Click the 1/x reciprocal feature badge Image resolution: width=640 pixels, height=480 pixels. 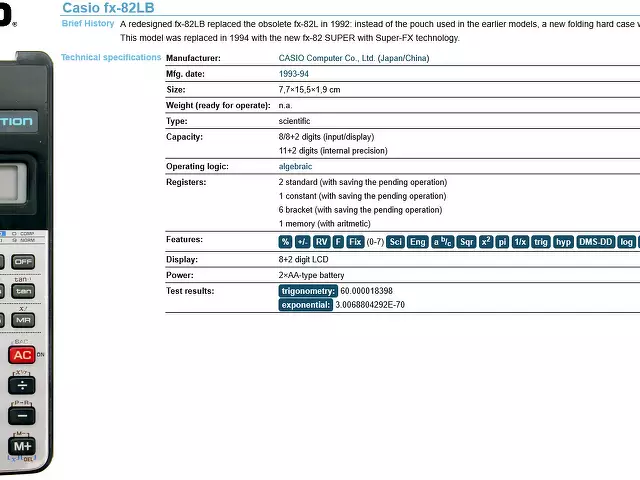(520, 242)
